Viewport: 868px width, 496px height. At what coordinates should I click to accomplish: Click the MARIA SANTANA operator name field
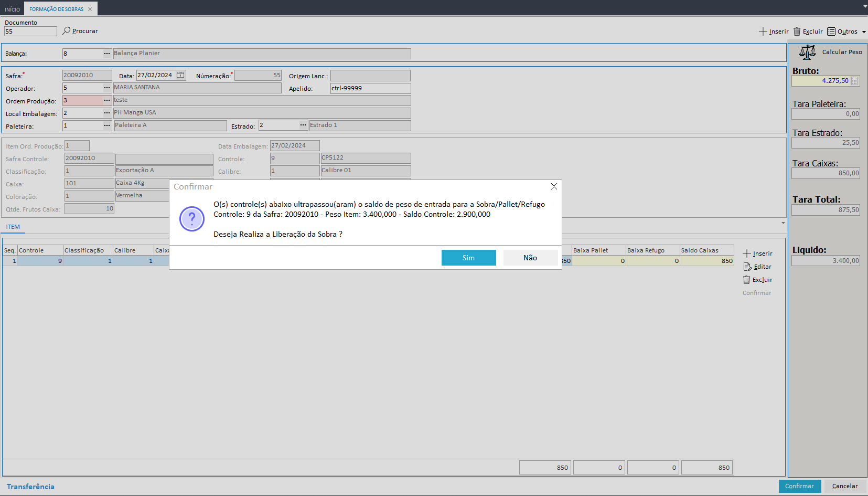pos(197,88)
